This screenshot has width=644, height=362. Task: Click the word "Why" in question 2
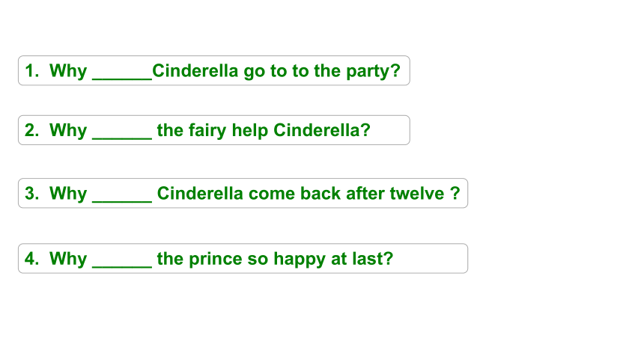click(x=68, y=131)
